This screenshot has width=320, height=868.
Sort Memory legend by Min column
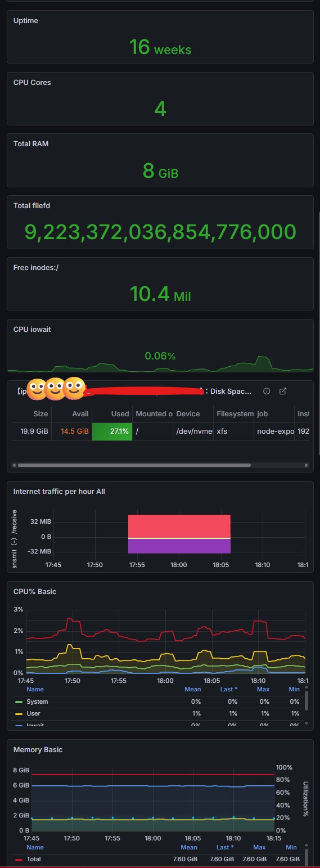click(x=291, y=847)
